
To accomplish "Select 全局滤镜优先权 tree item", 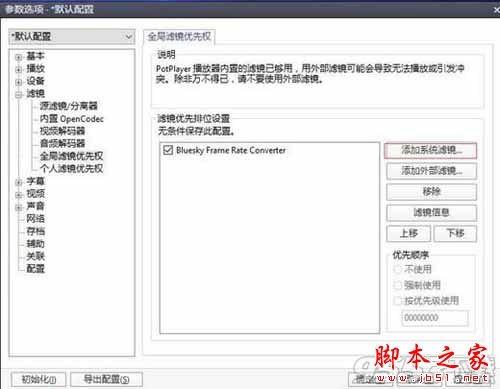I will pos(71,156).
